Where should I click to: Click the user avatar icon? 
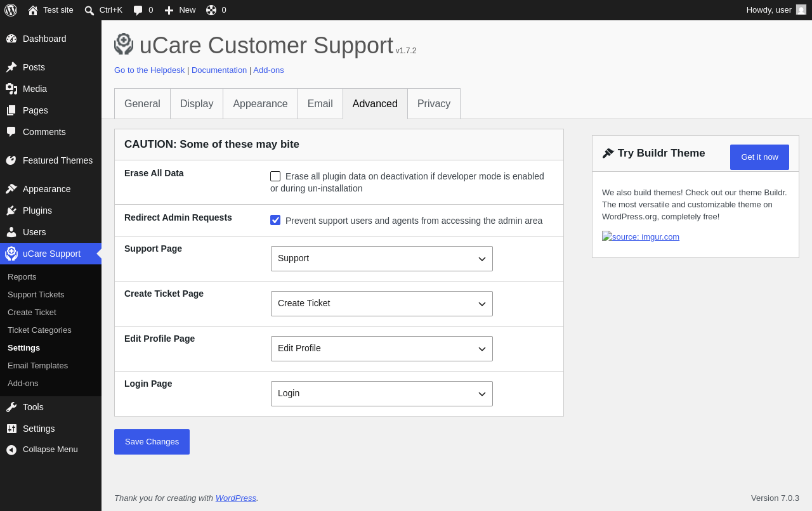coord(801,10)
